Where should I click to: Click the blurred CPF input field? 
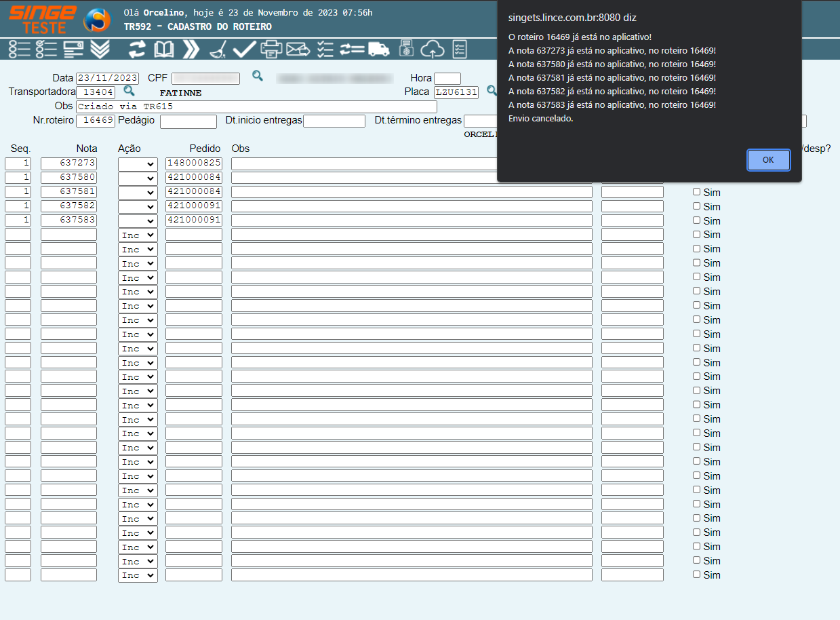(205, 79)
